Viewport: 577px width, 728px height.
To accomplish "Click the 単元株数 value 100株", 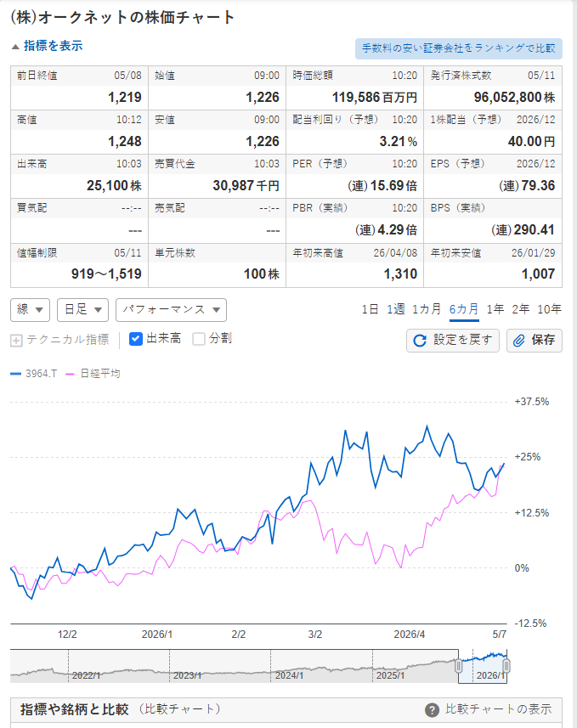I will [262, 274].
